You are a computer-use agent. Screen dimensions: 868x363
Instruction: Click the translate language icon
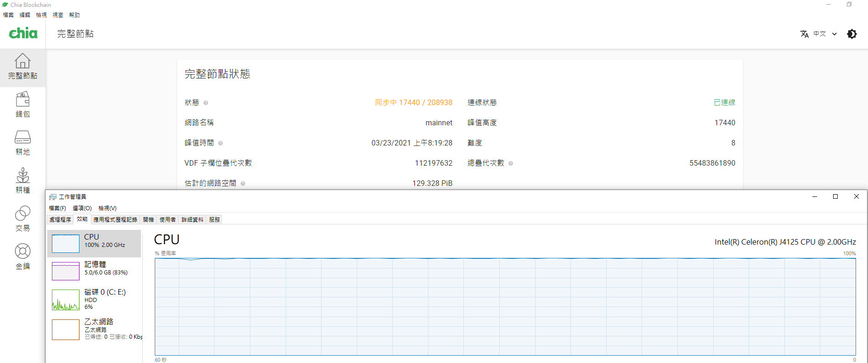[804, 34]
